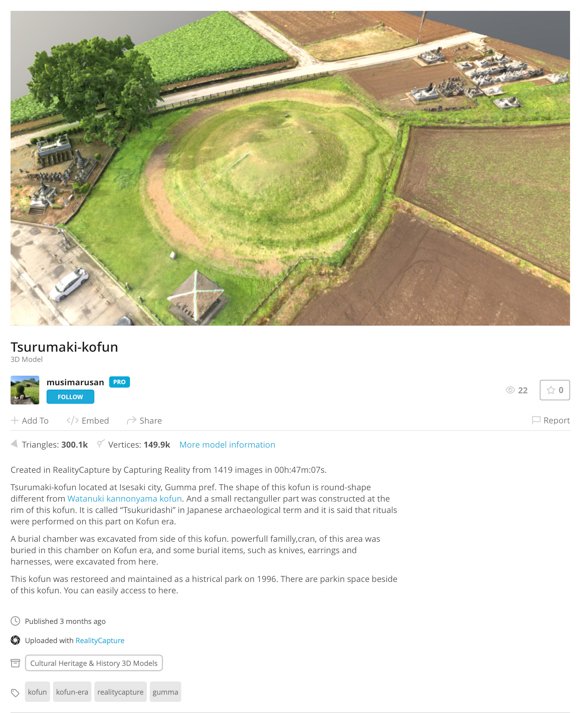Click the Report flag icon
The image size is (580, 713).
tap(536, 420)
